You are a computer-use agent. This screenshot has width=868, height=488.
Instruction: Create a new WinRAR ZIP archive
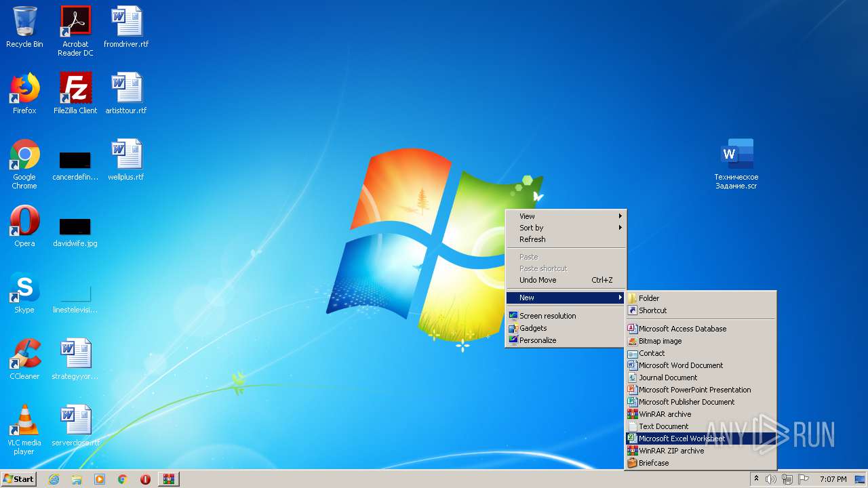pos(701,451)
